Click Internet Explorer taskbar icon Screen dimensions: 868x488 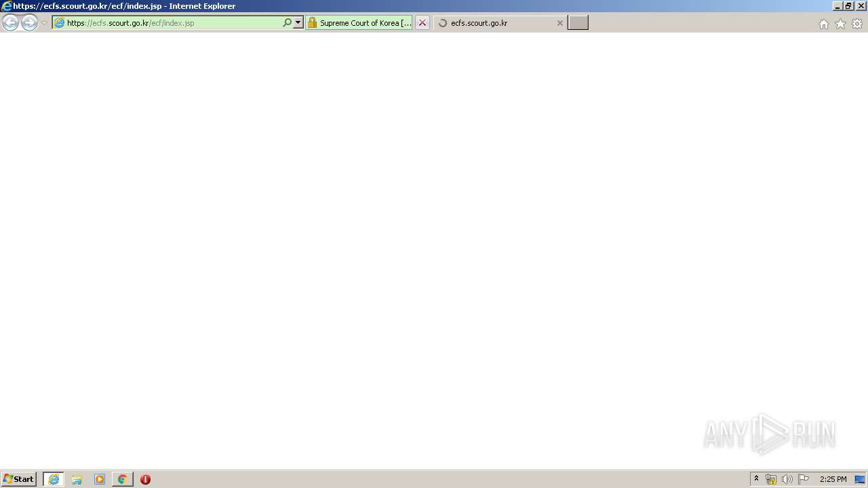click(x=54, y=479)
